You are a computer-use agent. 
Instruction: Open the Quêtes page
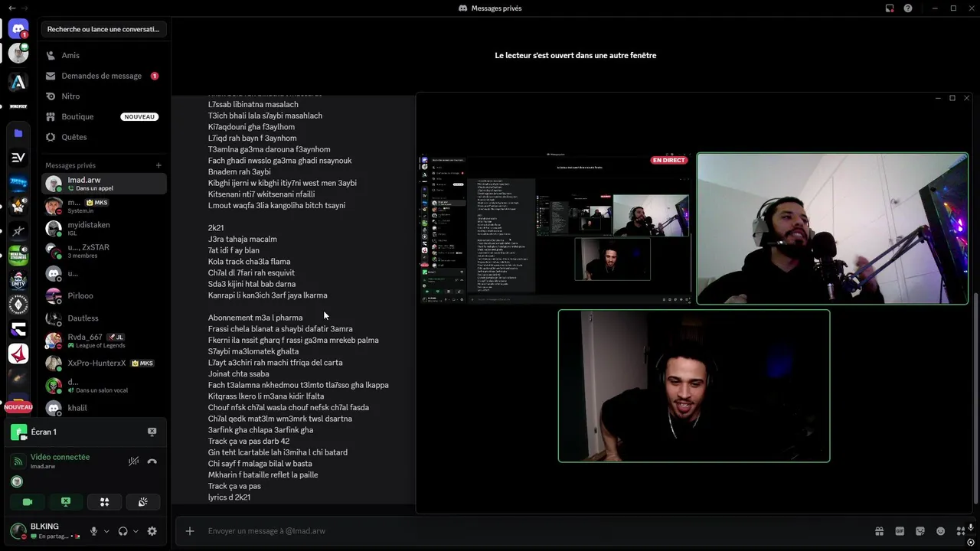[x=103, y=137]
